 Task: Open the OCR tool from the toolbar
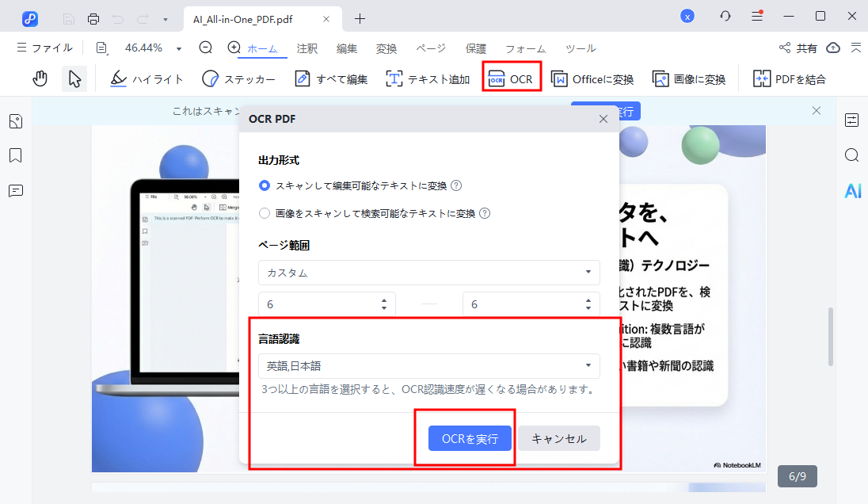(511, 78)
